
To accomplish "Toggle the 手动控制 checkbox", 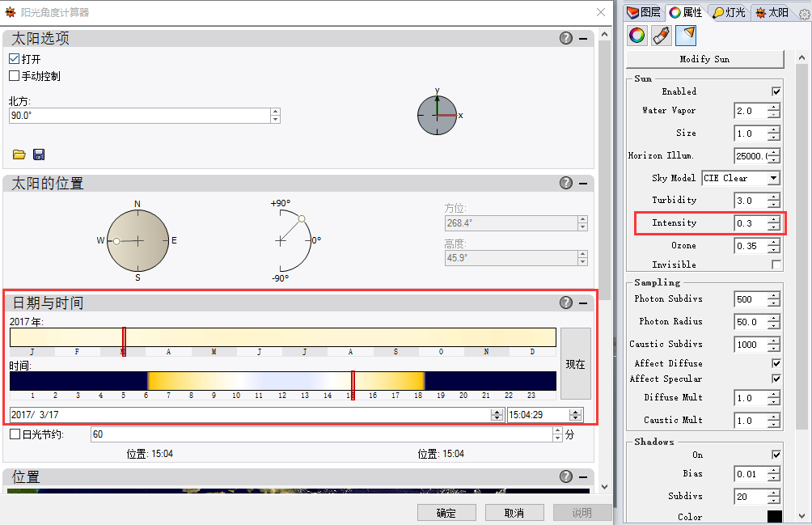I will point(15,76).
